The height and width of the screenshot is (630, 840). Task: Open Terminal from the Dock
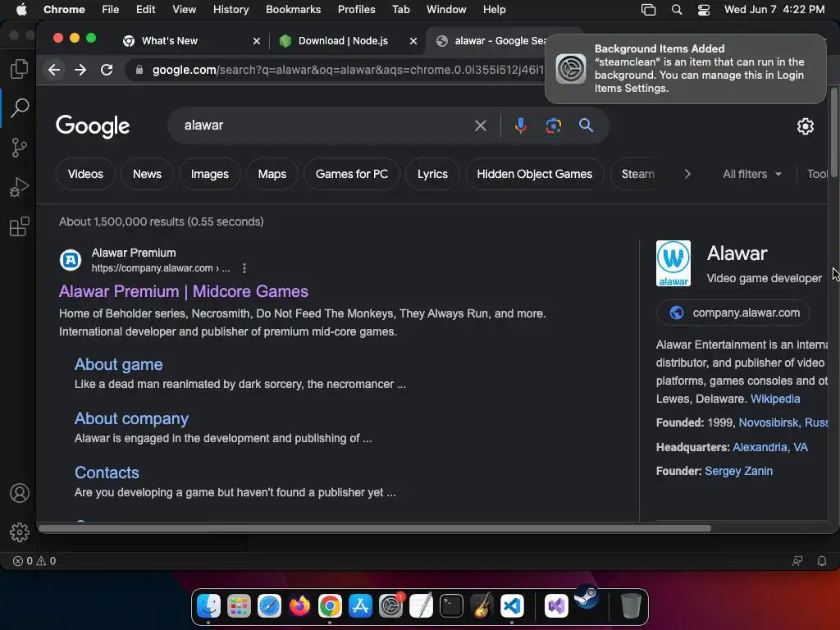point(452,606)
